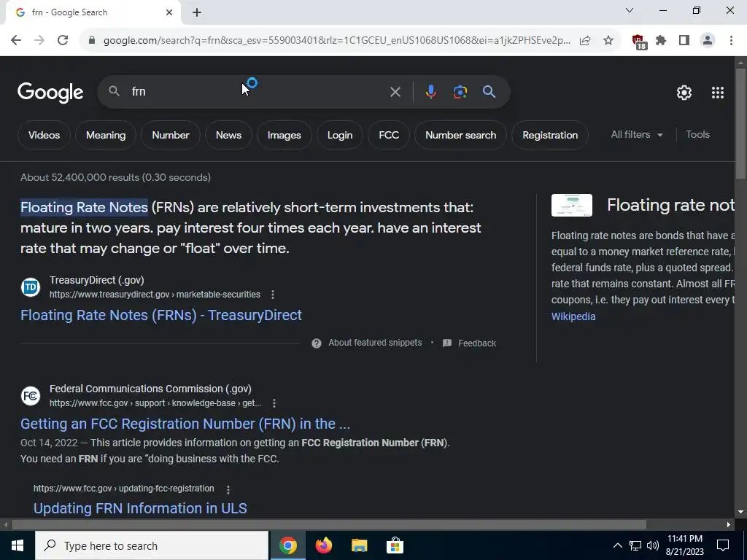Open Floating Rate Notes TreasuryDirect link
747x560 pixels.
pyautogui.click(x=161, y=315)
